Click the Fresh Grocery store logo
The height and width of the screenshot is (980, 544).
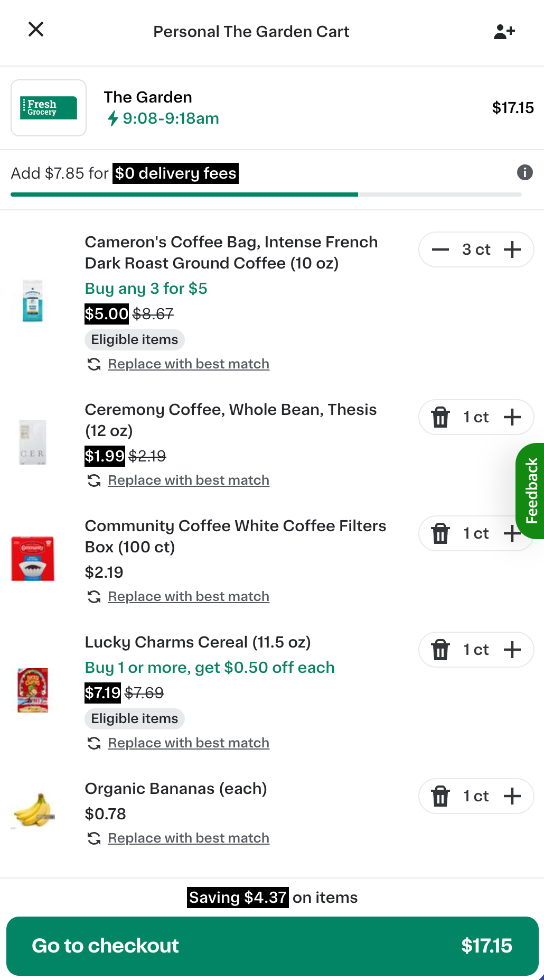pos(48,107)
